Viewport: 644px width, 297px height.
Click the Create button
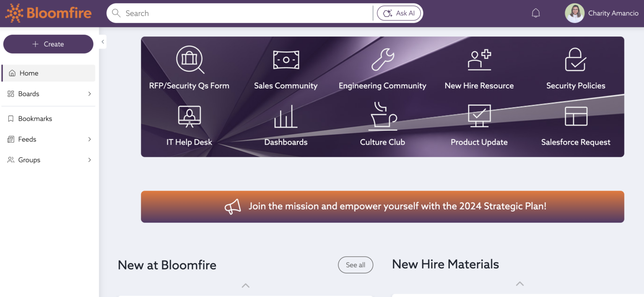[x=48, y=44]
